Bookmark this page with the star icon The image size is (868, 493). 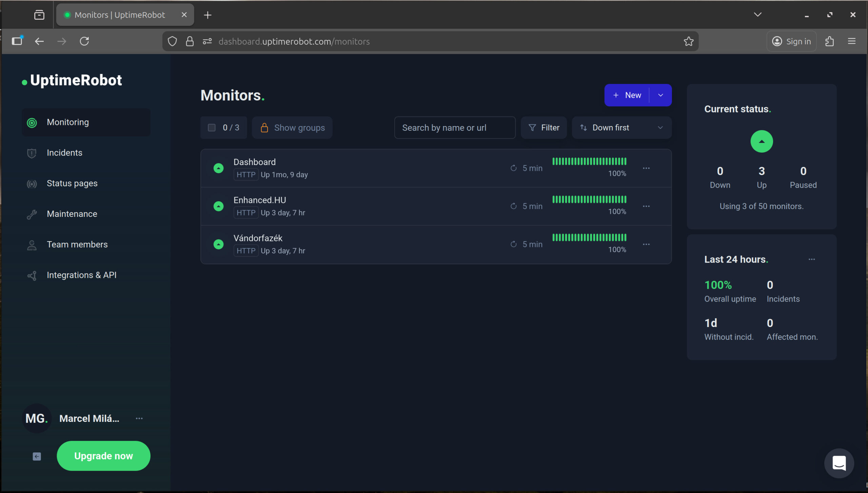688,41
